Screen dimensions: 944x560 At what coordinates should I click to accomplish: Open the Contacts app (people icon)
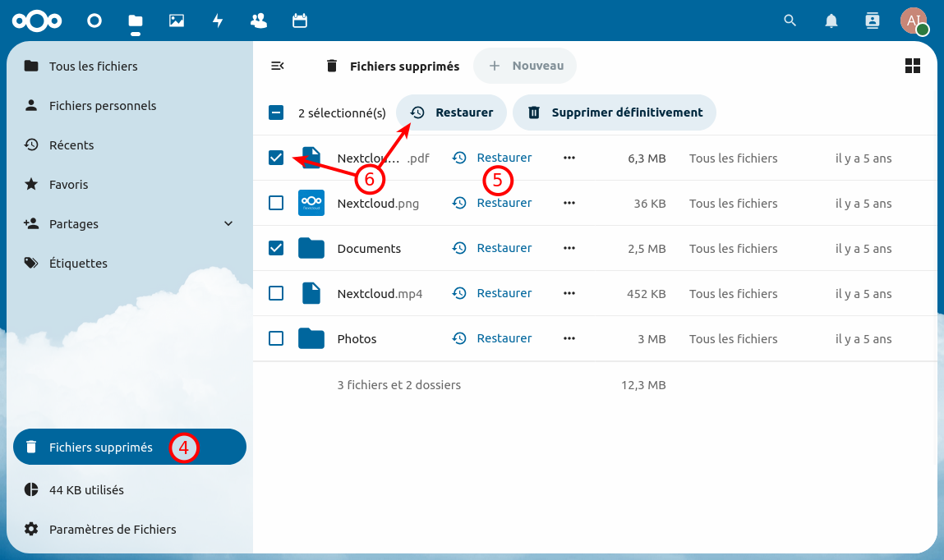click(258, 21)
